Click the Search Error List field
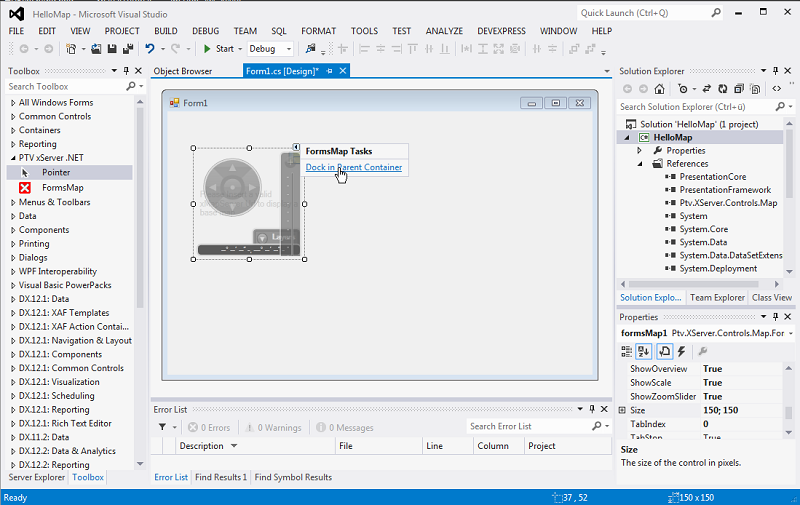This screenshot has height=505, width=800. coord(528,426)
